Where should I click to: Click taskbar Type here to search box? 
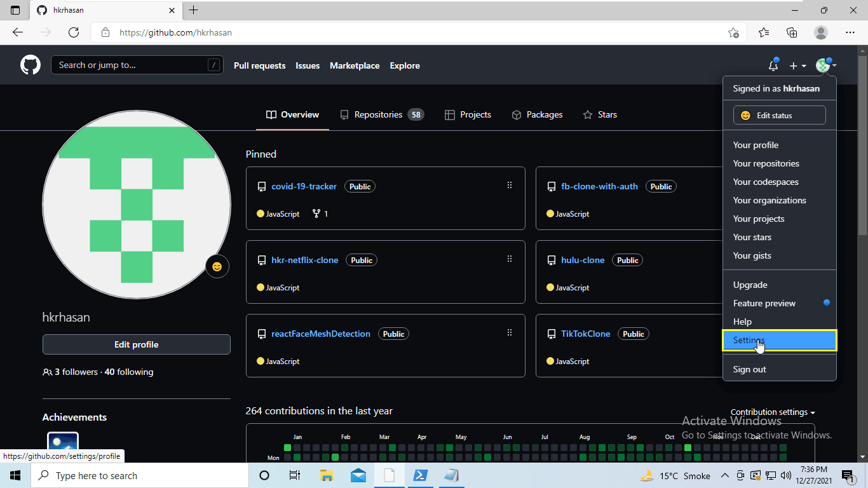tap(140, 475)
